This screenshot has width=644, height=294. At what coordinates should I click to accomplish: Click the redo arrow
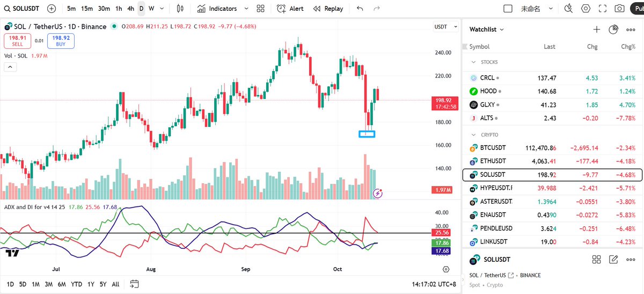(x=377, y=9)
